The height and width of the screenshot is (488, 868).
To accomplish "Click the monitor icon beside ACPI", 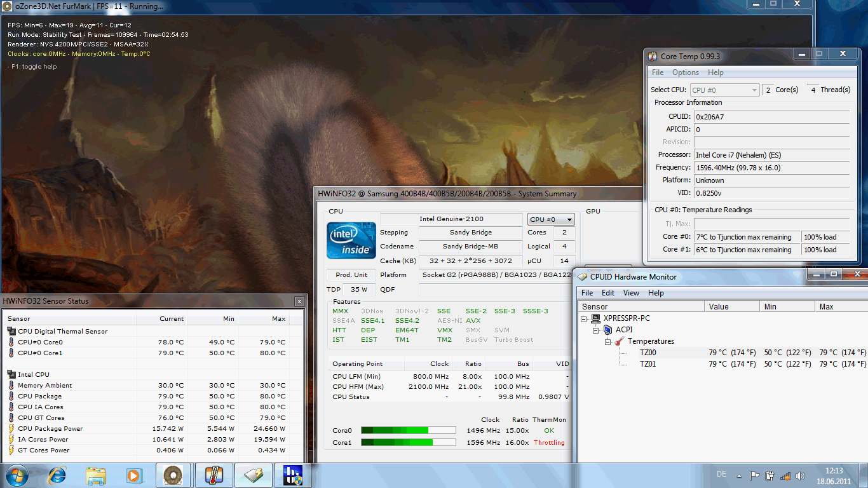I will click(607, 330).
